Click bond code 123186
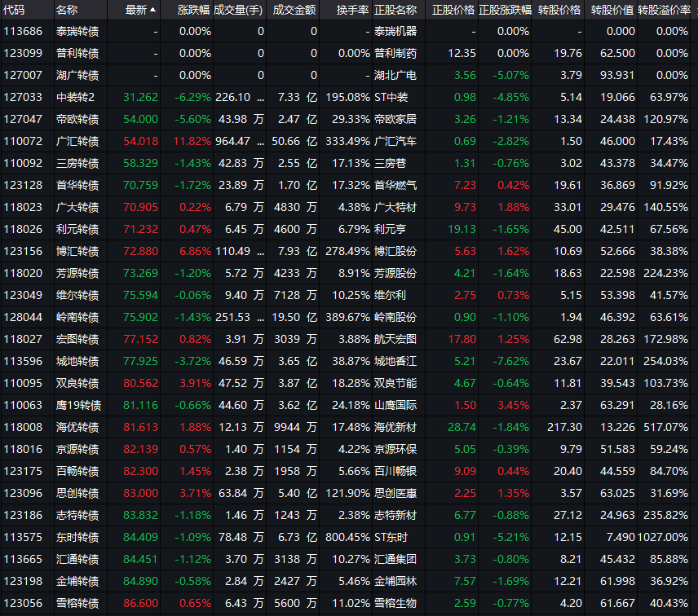The image size is (698, 616). pos(23,516)
